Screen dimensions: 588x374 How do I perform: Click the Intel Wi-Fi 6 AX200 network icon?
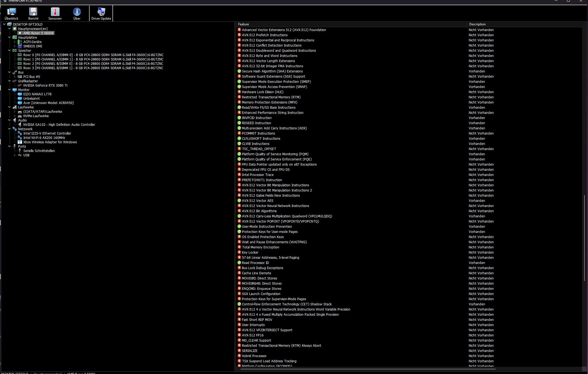coord(20,138)
